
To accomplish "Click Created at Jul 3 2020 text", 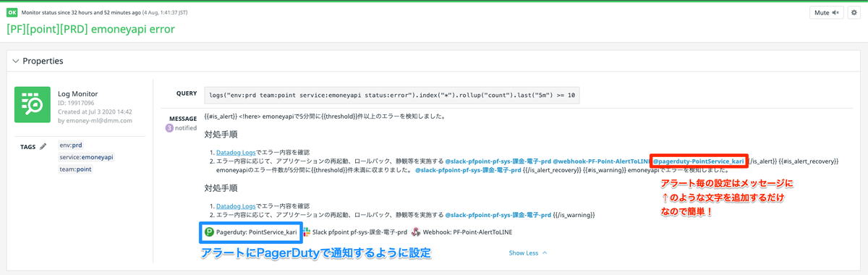I will coord(95,112).
